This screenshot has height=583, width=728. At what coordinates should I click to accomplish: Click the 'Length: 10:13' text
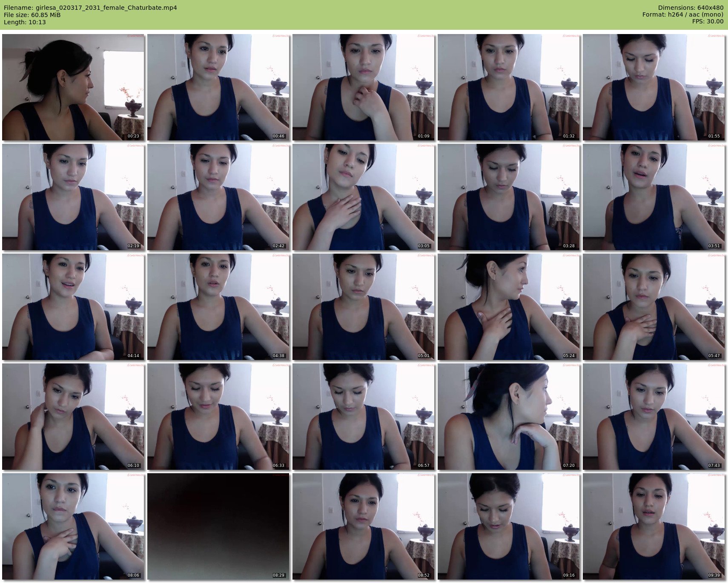[x=25, y=22]
